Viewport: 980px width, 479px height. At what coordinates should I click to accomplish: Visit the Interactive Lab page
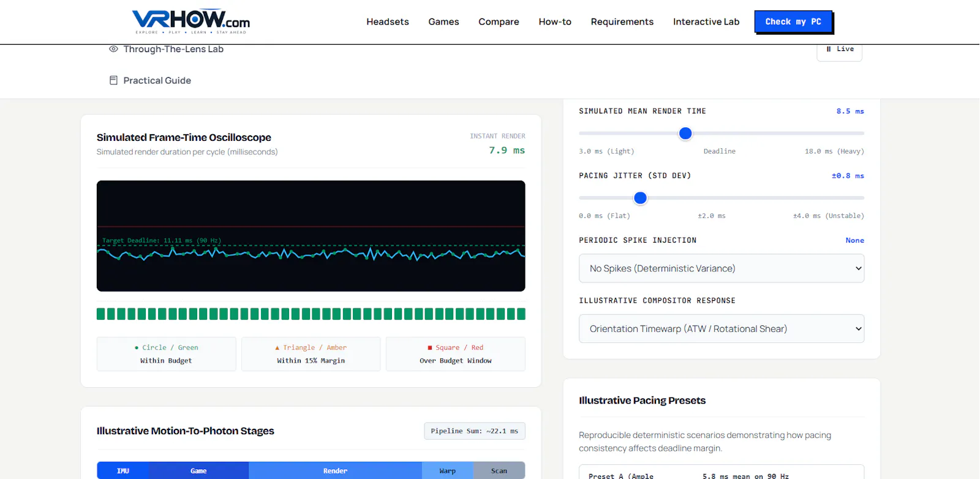[706, 21]
